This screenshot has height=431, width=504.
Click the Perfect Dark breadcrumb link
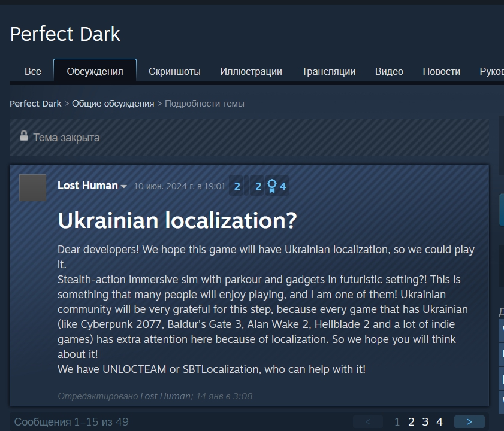[x=35, y=104]
